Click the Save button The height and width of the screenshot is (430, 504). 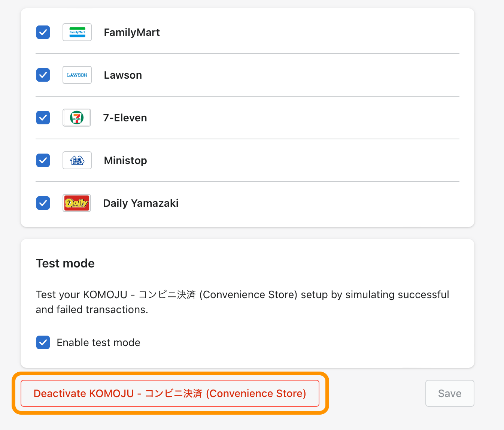[450, 393]
